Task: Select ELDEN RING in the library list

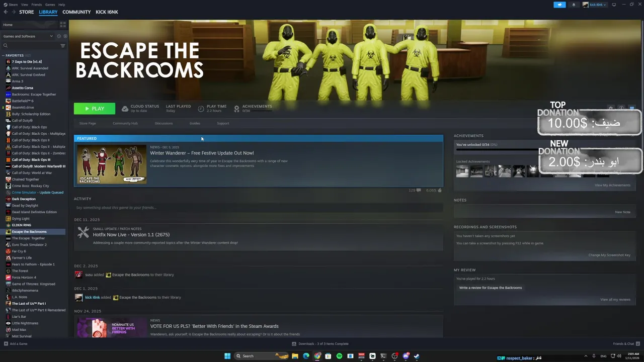Action: click(22, 225)
